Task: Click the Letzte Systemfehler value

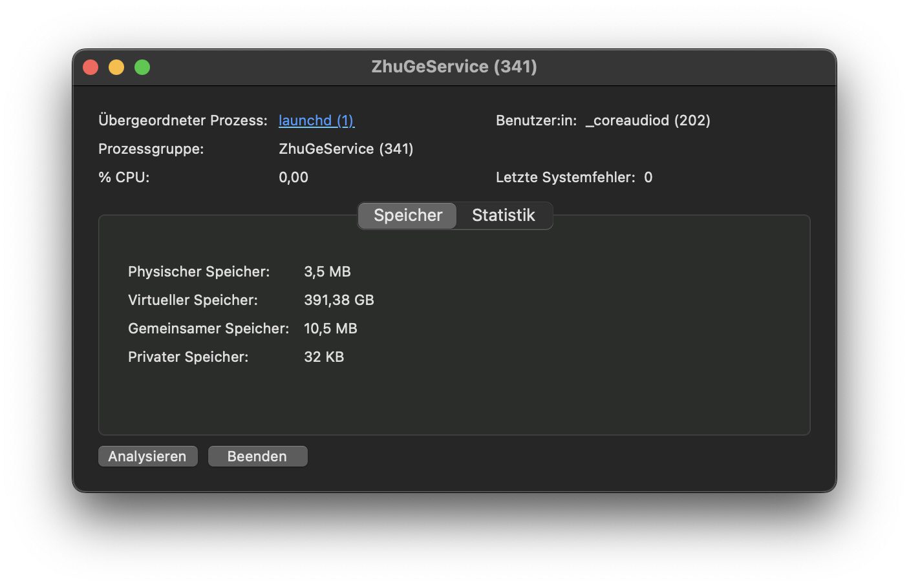Action: click(x=648, y=178)
